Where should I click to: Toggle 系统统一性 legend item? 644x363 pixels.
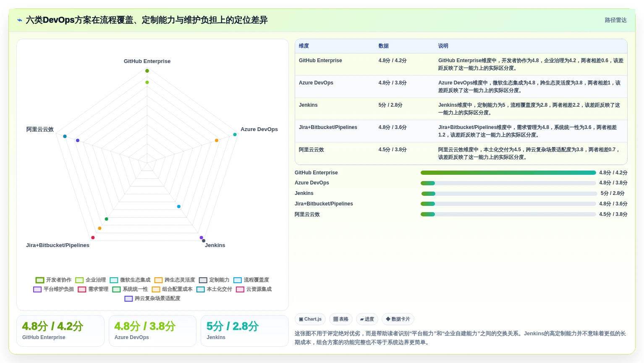tap(130, 289)
